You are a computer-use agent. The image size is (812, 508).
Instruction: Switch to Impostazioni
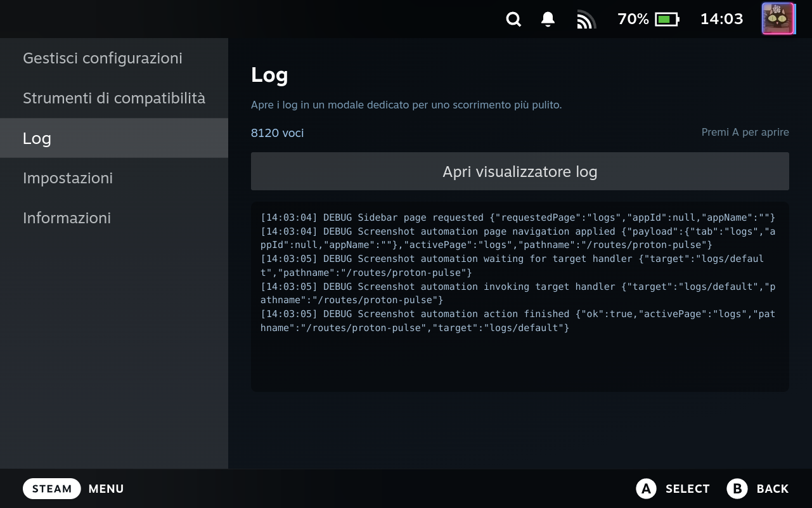114,178
